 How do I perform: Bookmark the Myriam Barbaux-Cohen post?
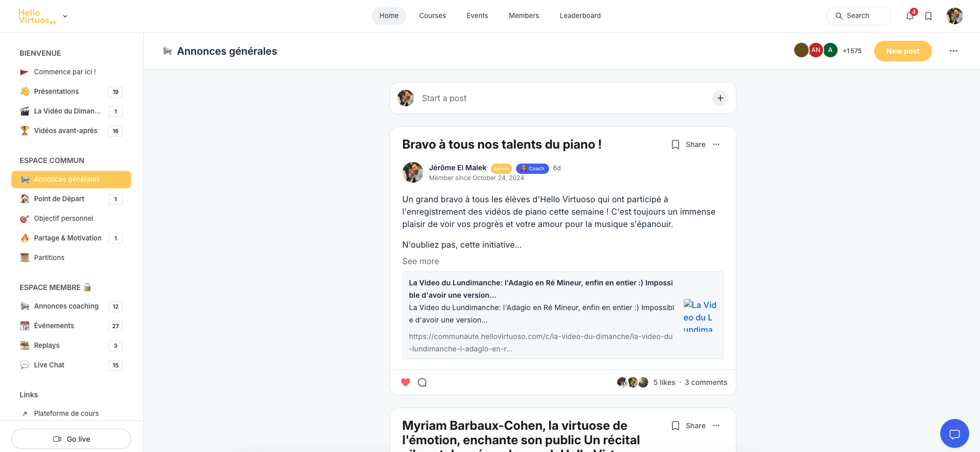pos(676,426)
